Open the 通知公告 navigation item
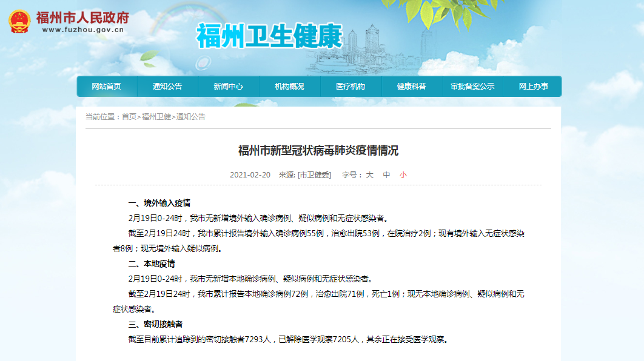This screenshot has height=361, width=644. click(167, 86)
